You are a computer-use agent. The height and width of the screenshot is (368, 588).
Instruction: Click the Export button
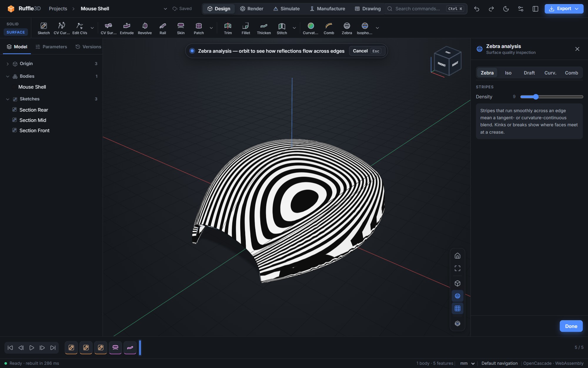click(x=564, y=9)
